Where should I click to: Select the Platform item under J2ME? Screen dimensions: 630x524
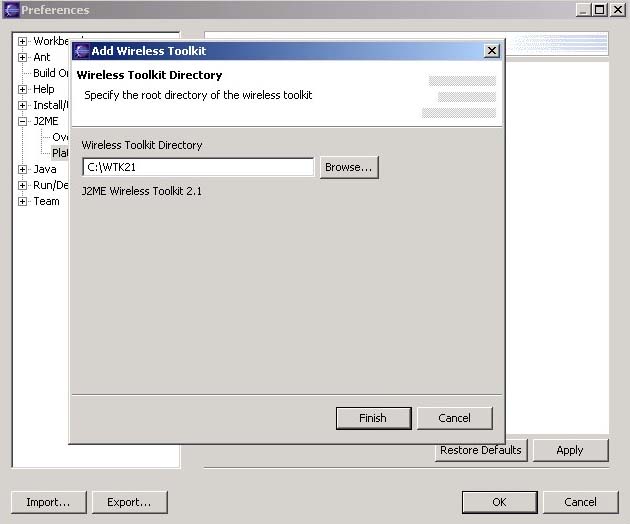tap(60, 153)
